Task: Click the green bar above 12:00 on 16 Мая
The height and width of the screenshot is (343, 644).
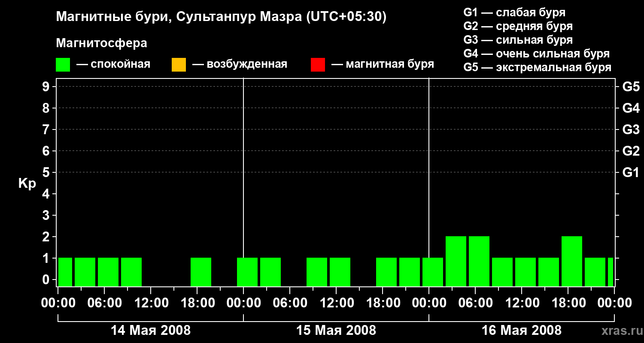Action: (526, 272)
